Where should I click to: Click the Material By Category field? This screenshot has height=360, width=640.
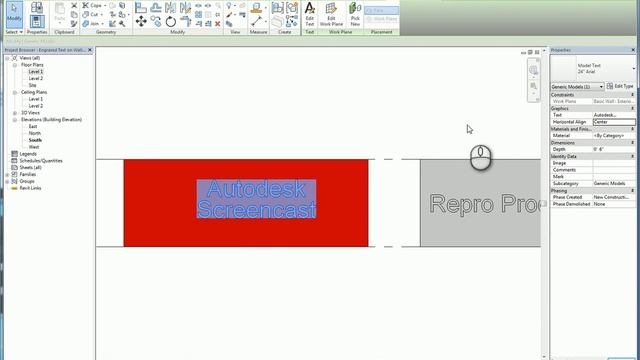pos(614,136)
